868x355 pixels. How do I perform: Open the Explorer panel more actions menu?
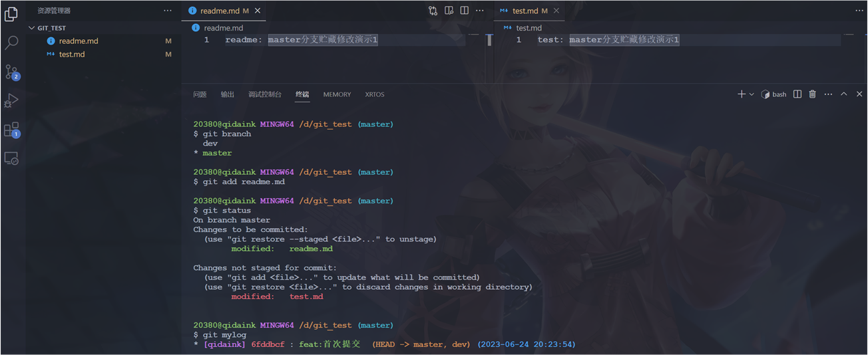coord(167,11)
